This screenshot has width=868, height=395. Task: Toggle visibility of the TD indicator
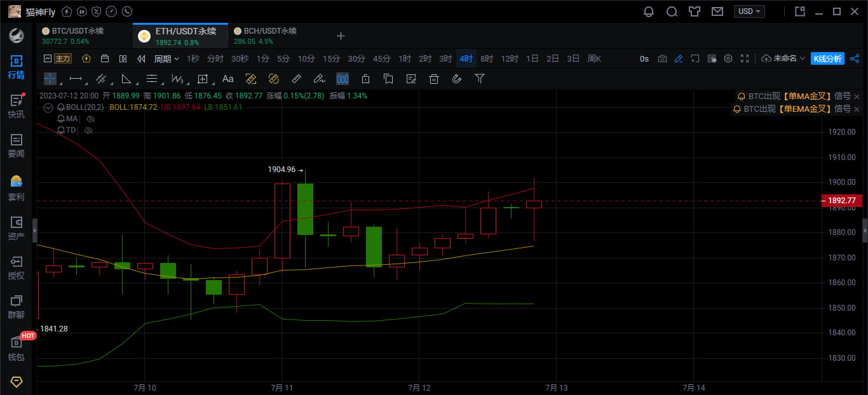[x=88, y=130]
